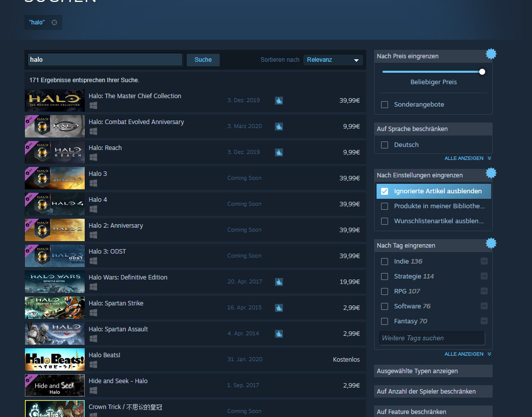Enable the Sonderangebote checkbox
The width and height of the screenshot is (532, 417).
pyautogui.click(x=385, y=105)
